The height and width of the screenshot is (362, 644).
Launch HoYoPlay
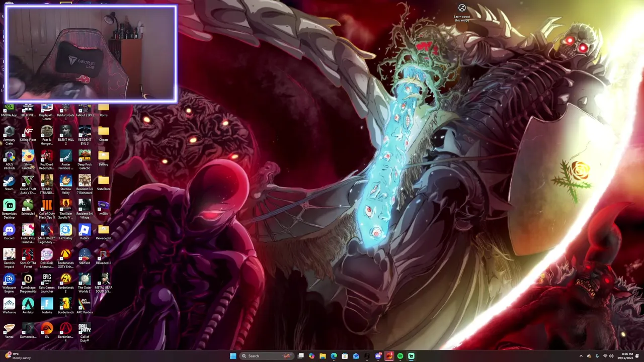(65, 233)
